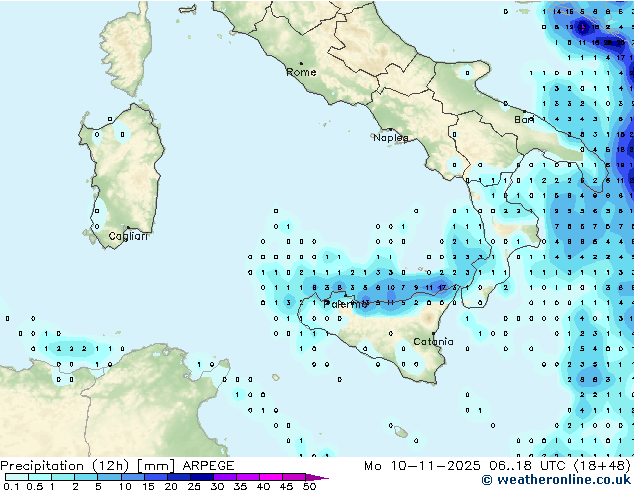634x490 pixels.
Task: Click the legend swatch between 2 and 5
Action: coord(86,477)
